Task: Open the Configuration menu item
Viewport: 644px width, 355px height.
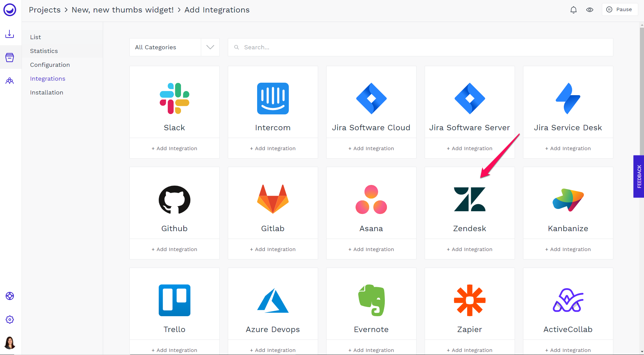Action: tap(62, 65)
